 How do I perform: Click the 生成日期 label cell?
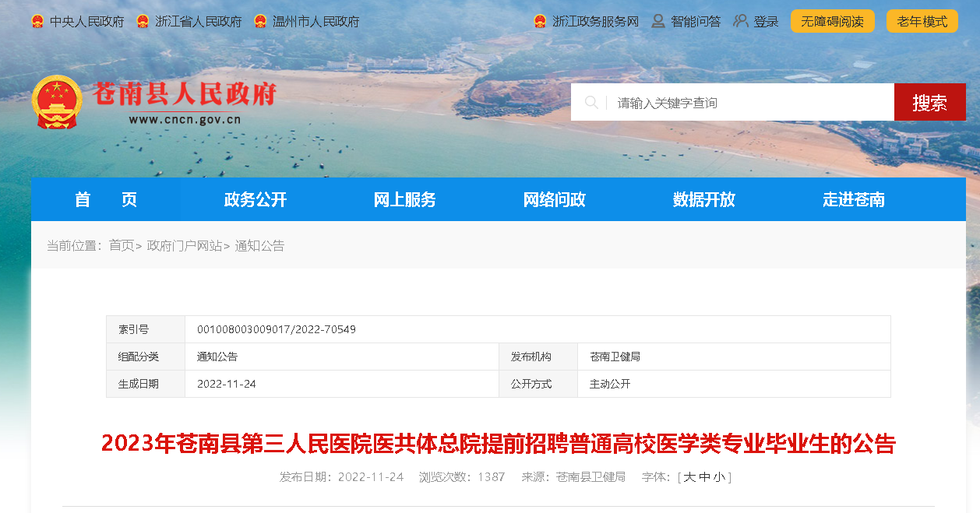(146, 384)
